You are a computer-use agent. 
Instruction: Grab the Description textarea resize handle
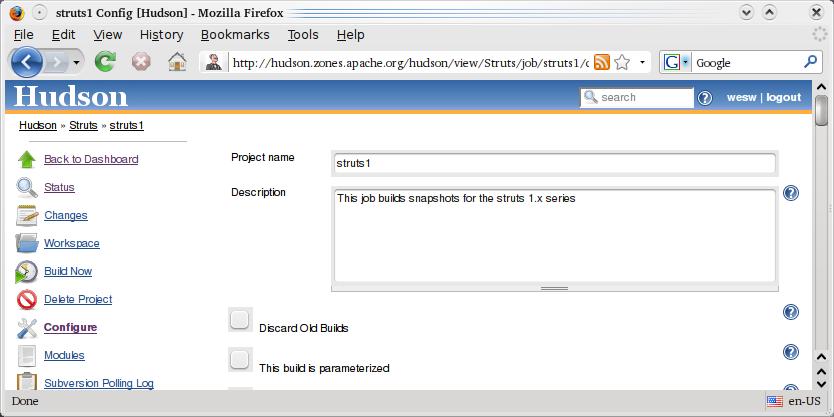pos(554,288)
